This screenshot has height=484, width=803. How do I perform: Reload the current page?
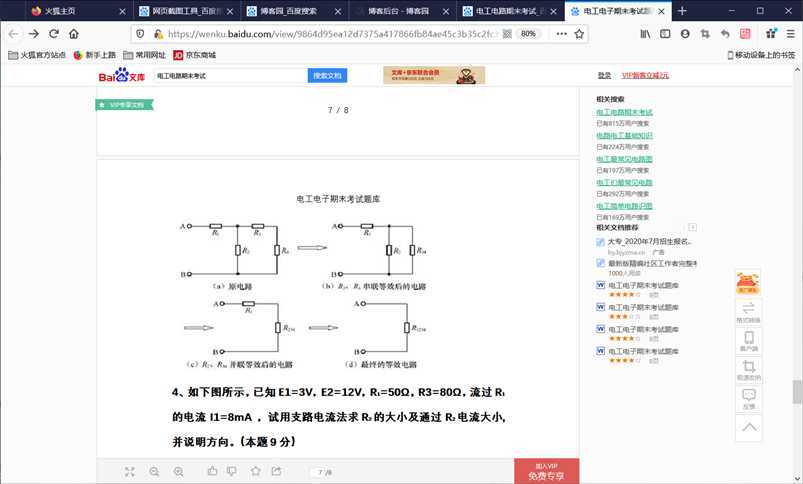[x=54, y=34]
